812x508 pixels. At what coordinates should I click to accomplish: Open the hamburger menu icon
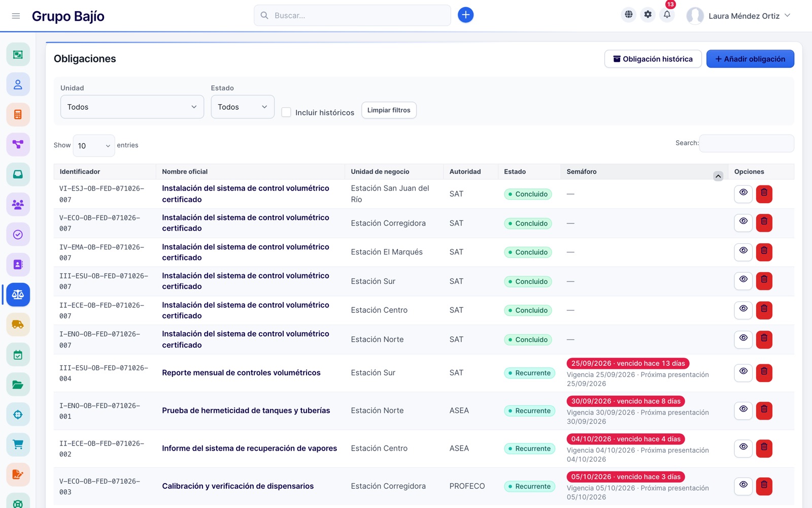pyautogui.click(x=16, y=16)
